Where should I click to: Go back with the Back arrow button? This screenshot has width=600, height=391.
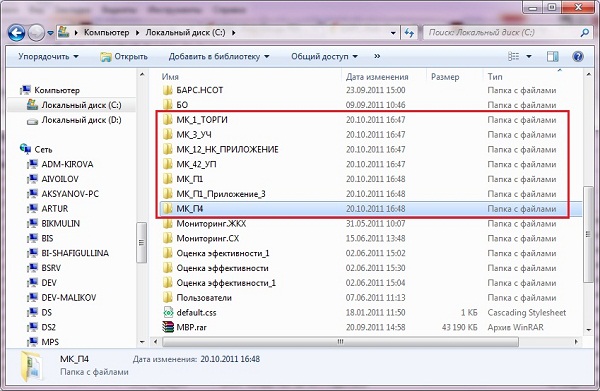click(x=16, y=33)
